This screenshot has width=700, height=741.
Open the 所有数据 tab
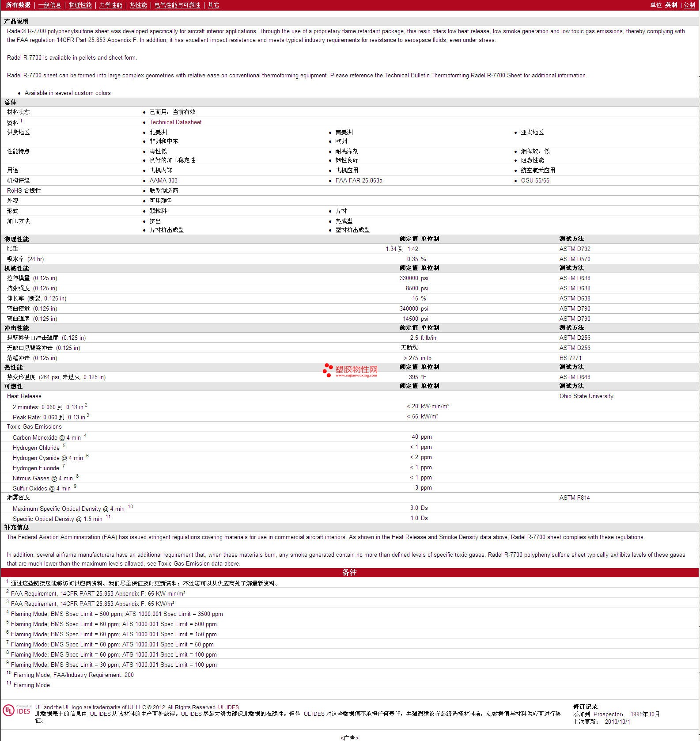[18, 5]
